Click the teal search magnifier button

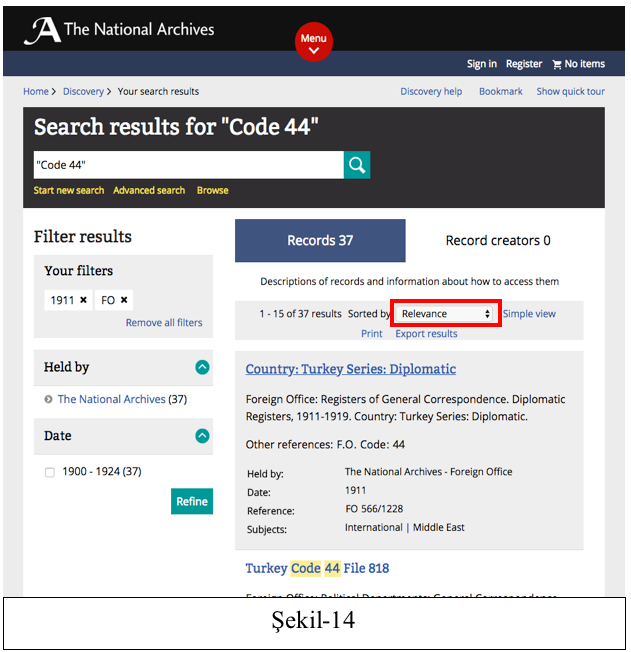point(357,165)
